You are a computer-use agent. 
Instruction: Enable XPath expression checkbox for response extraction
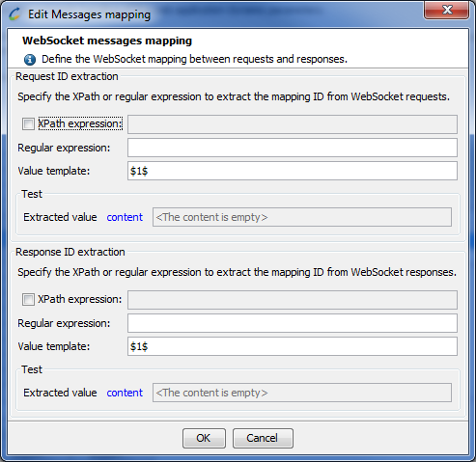click(28, 299)
